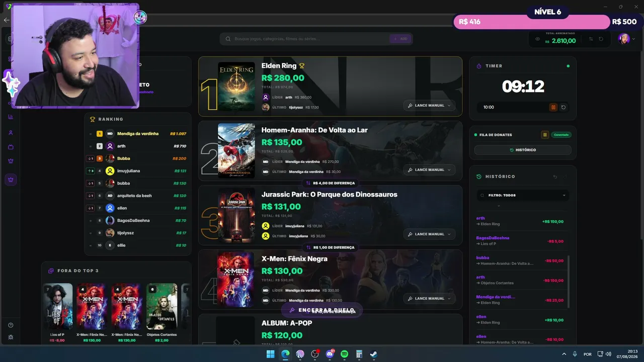This screenshot has width=644, height=362.
Task: Open the clock and date in taskbar
Action: [627, 354]
